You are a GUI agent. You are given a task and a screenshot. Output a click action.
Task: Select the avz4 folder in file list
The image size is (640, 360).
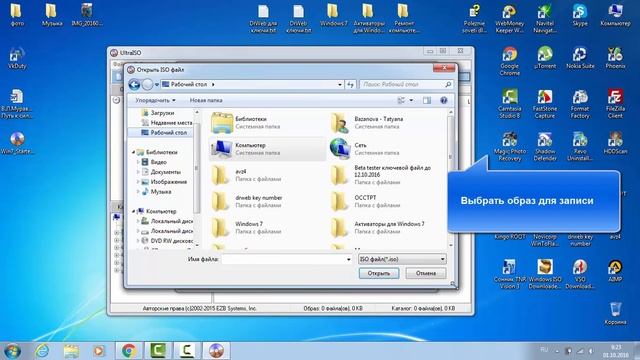(x=267, y=176)
